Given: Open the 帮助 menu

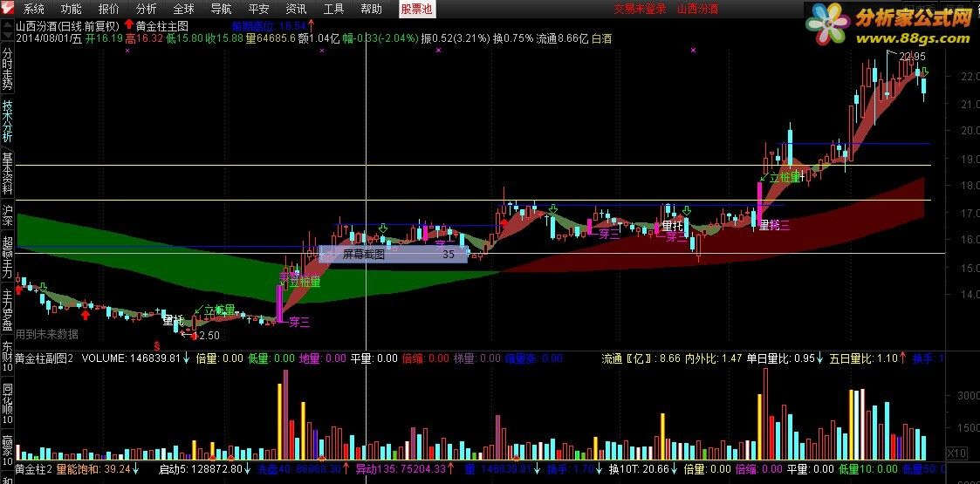Looking at the screenshot, I should 371,9.
